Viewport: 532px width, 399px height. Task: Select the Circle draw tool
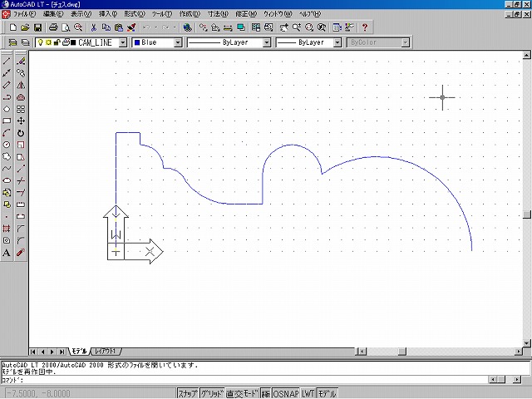(7, 145)
